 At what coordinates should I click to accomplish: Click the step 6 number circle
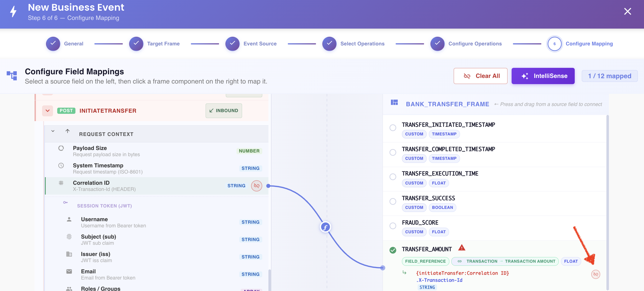coord(555,44)
